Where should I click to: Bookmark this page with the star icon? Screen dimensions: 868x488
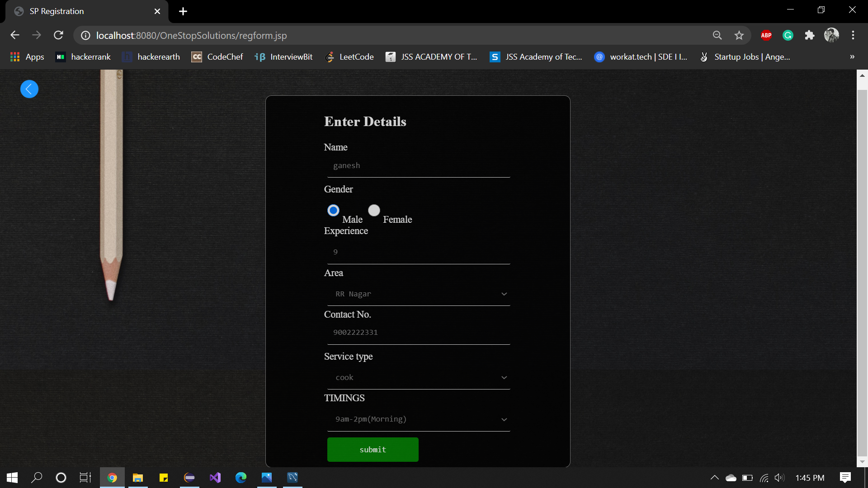739,35
